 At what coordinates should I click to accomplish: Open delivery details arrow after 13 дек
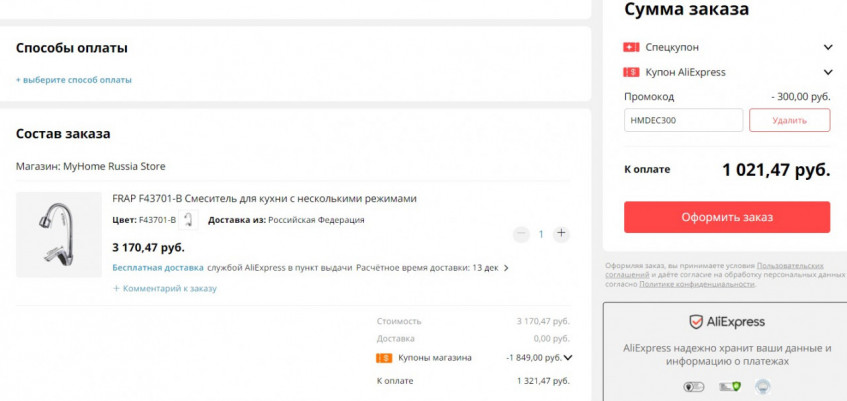[x=506, y=268]
